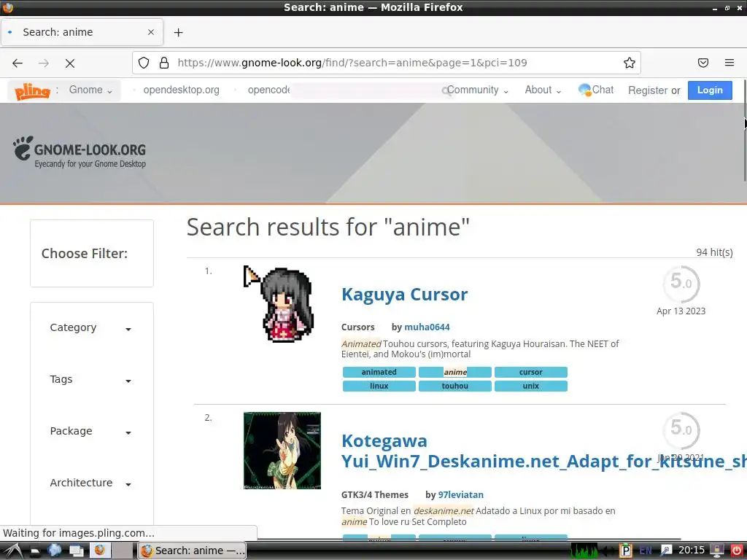Switch to the 'Search: anime' browser tab
This screenshot has height=560, width=747.
(82, 32)
